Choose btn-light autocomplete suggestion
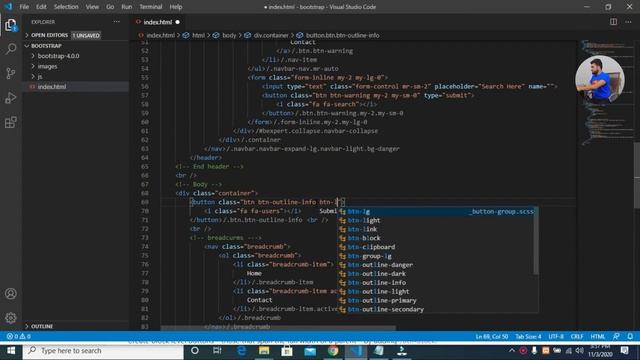Image resolution: width=640 pixels, height=360 pixels. click(437, 220)
